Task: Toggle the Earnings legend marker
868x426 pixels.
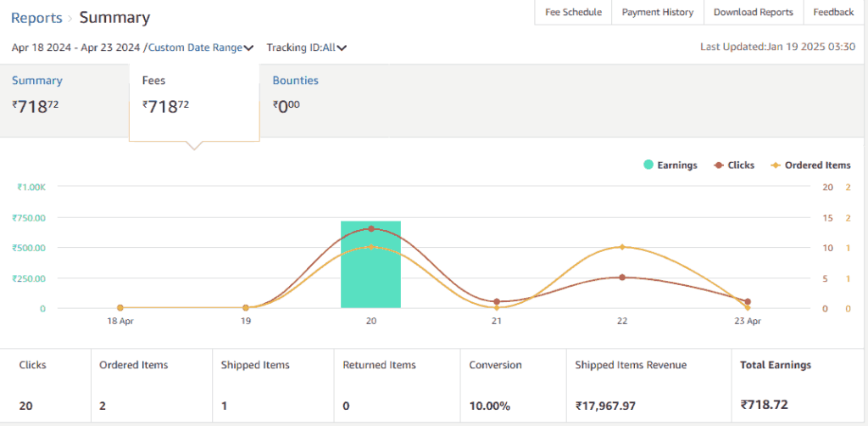Action: (x=649, y=165)
